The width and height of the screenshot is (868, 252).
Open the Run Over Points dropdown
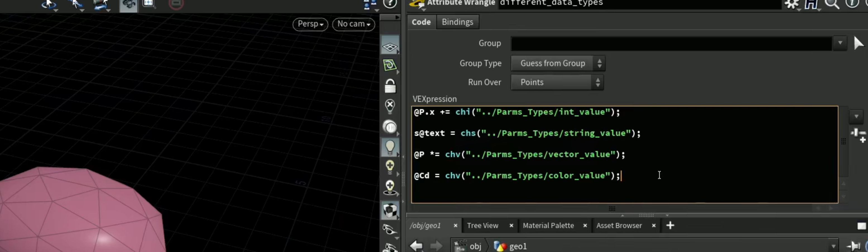click(557, 82)
